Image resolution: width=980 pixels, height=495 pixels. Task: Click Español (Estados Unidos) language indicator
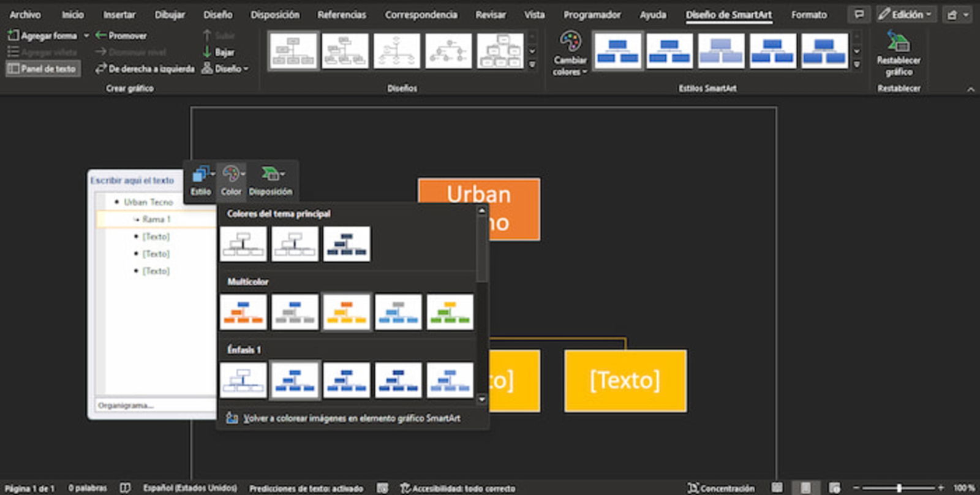[x=190, y=488]
